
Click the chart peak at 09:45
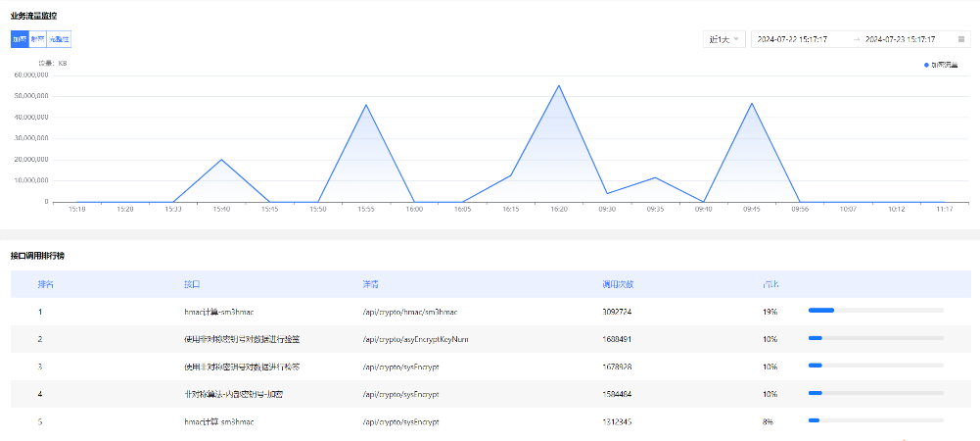point(752,104)
